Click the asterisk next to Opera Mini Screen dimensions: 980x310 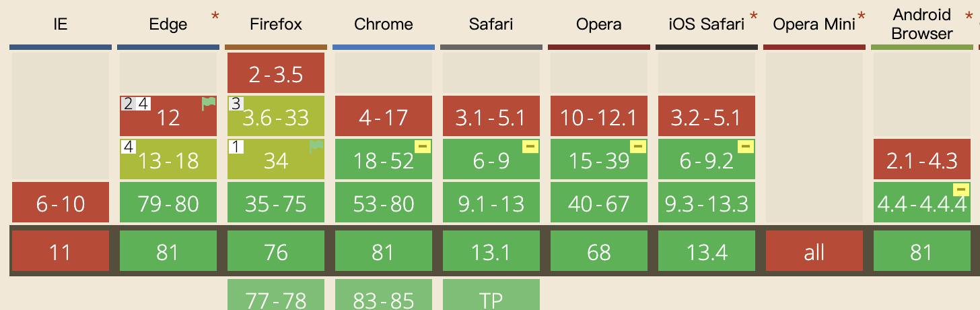862,16
